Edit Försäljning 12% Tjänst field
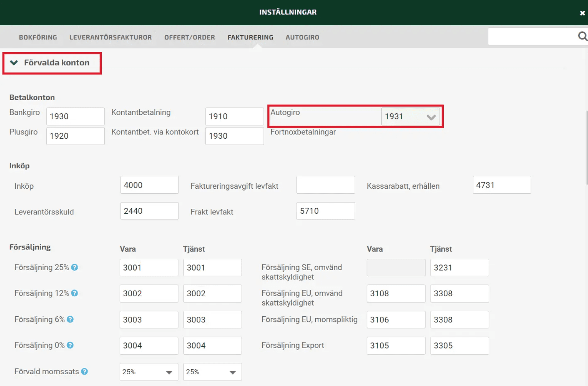This screenshot has height=386, width=588. (212, 293)
